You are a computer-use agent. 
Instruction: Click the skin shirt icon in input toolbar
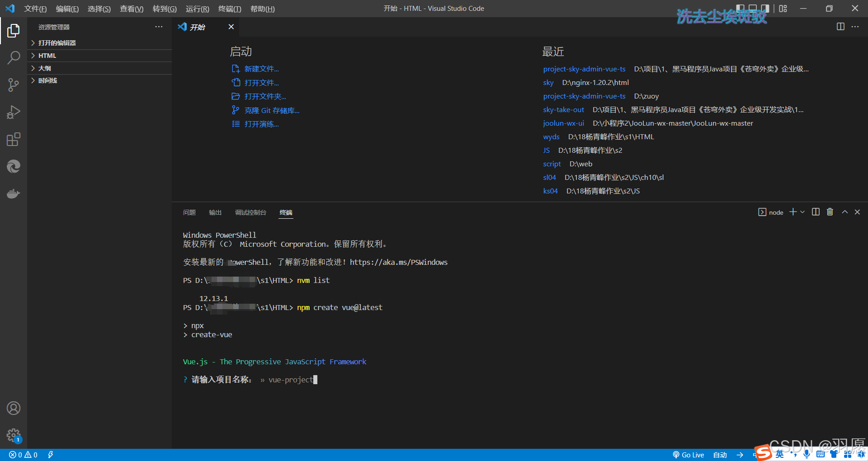click(x=834, y=454)
